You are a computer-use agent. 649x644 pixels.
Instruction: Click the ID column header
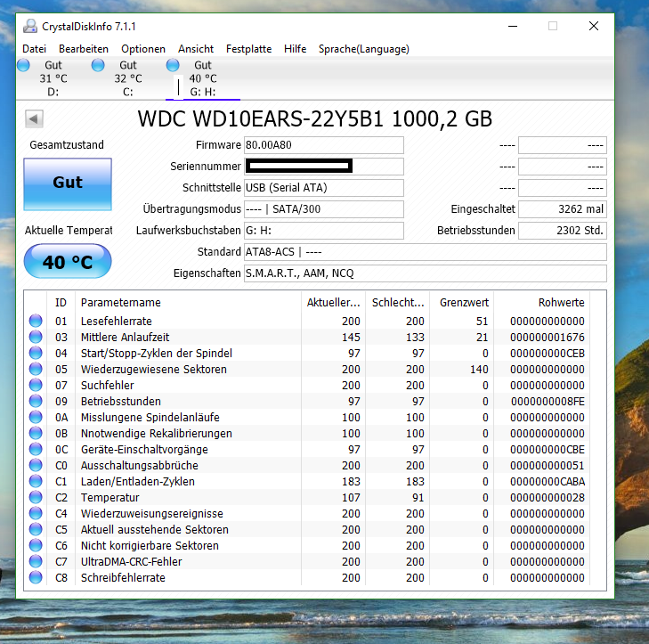click(61, 302)
